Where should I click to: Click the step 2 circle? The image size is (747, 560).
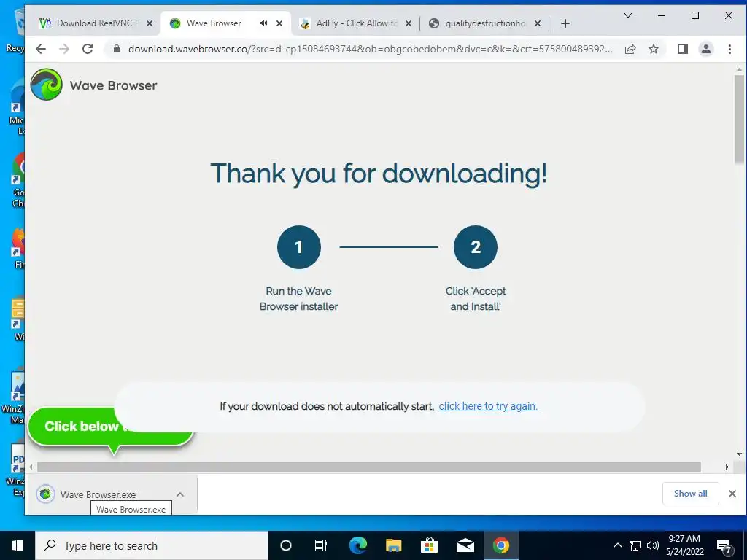[x=476, y=246]
